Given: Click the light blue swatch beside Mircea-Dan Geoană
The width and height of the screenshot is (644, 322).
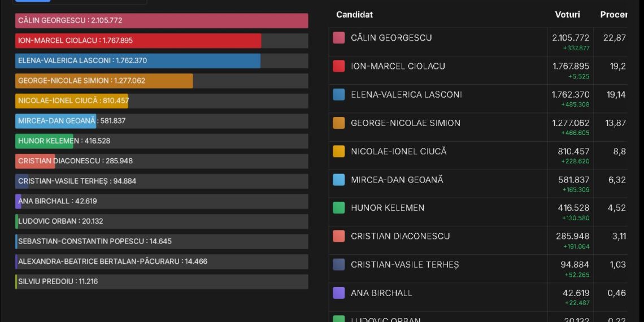Looking at the screenshot, I should [339, 180].
